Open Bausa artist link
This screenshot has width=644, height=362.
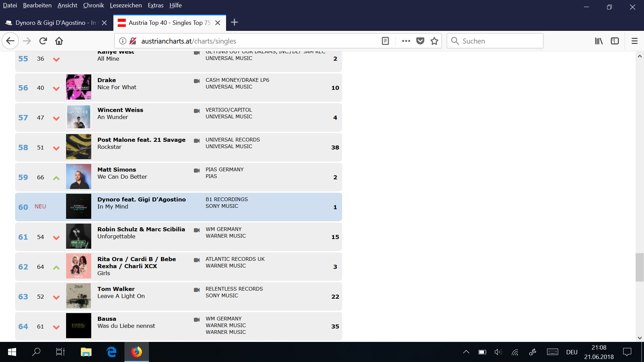click(107, 319)
